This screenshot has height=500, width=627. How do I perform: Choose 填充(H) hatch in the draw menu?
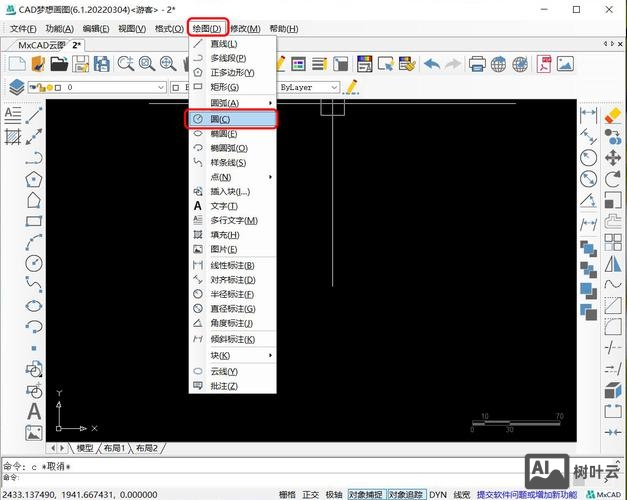[x=232, y=235]
